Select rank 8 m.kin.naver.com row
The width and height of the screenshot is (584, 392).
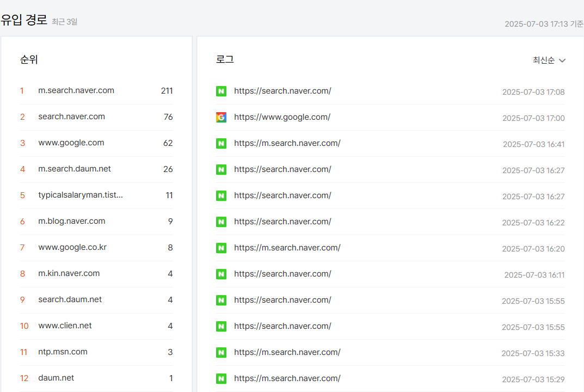[96, 273]
